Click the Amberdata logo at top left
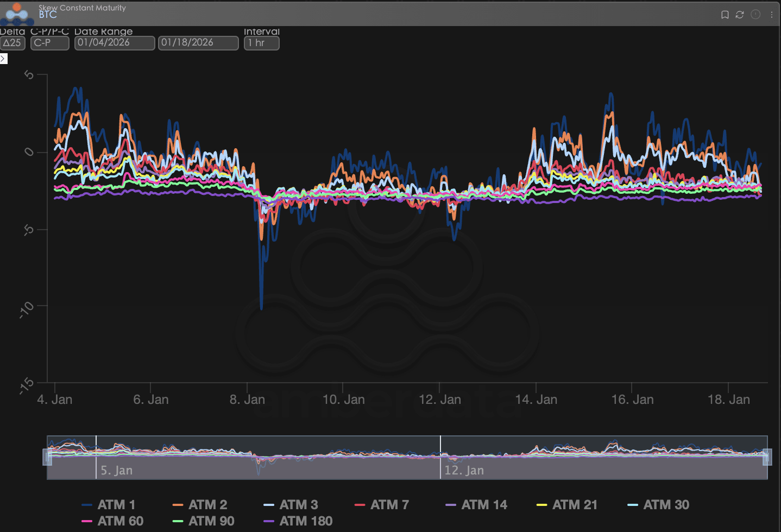781x532 pixels. point(17,14)
